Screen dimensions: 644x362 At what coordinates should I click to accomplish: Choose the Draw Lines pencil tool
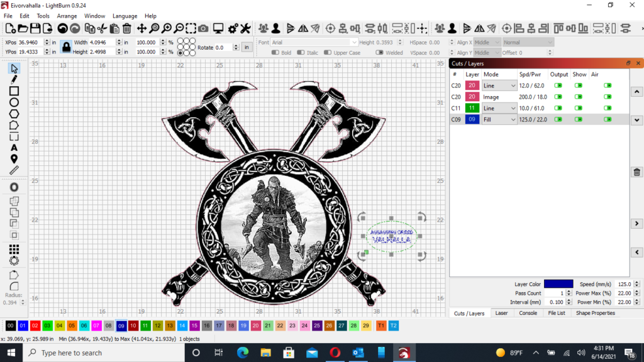14,79
